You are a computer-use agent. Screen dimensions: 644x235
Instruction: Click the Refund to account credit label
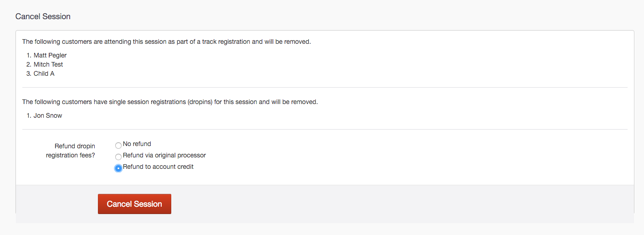point(158,167)
